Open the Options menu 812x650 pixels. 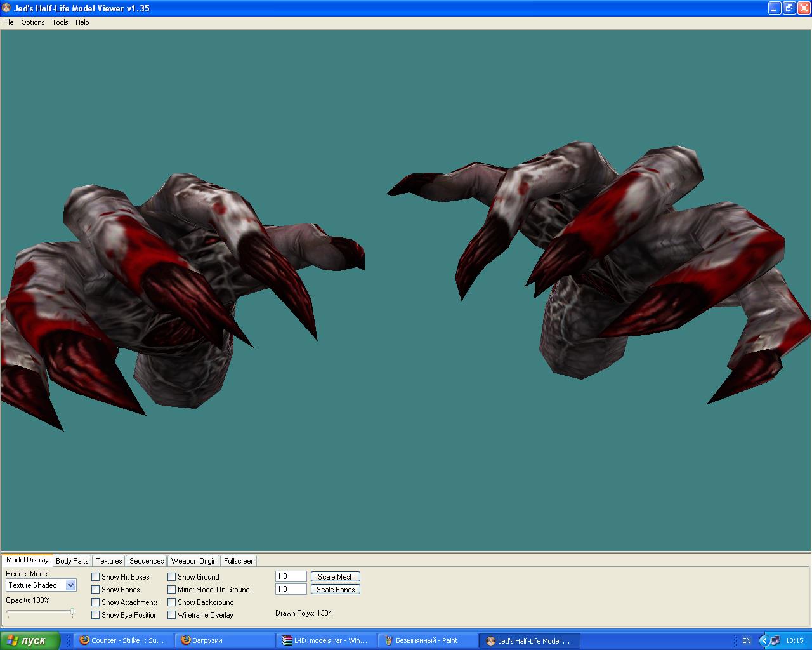(33, 22)
